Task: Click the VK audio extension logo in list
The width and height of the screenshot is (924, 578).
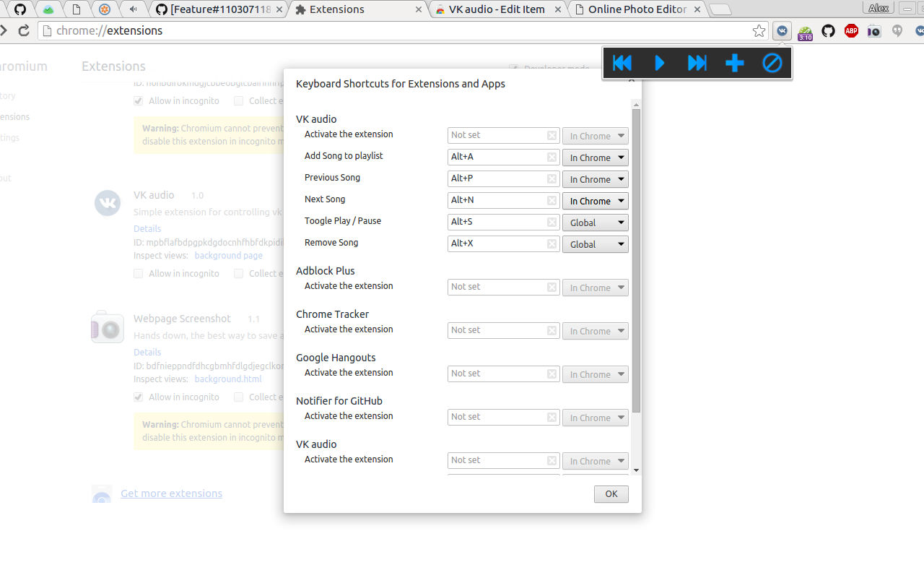Action: point(108,202)
